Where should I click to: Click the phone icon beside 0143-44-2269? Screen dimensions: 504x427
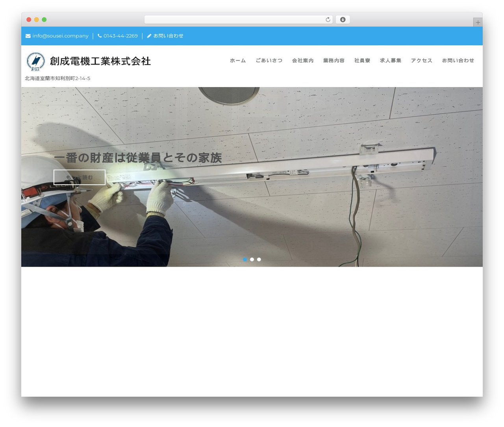tap(100, 36)
